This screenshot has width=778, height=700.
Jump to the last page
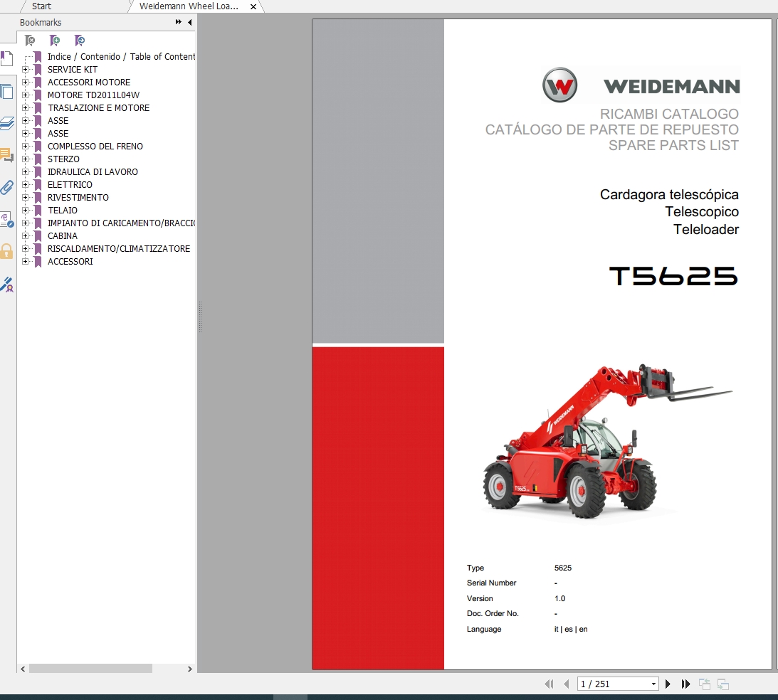coord(685,684)
